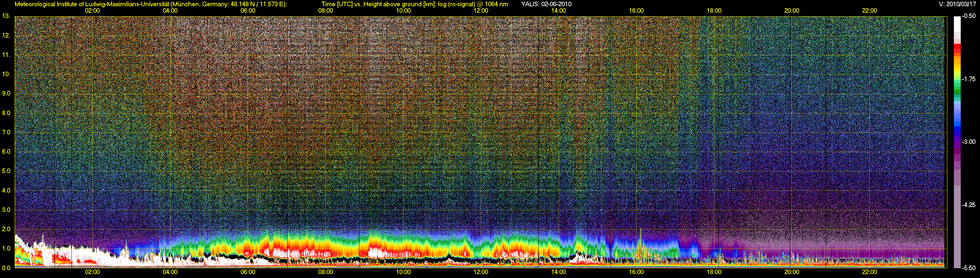Click the '20:00' label on the bottom axis

792,272
